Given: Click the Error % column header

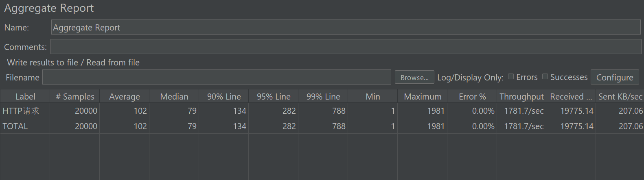Looking at the screenshot, I should point(472,96).
